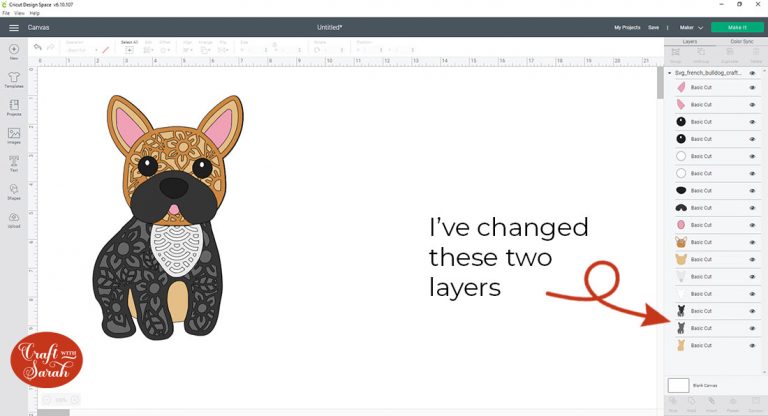Collapse the Svg_french_bulldog_craft layer group
Viewport: 768px width, 416px height.
(x=670, y=73)
